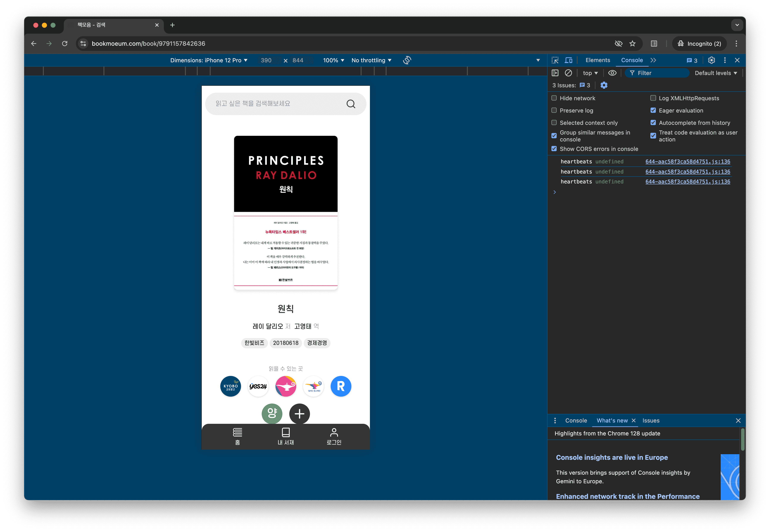
Task: Open new tab with plus button
Action: click(172, 25)
